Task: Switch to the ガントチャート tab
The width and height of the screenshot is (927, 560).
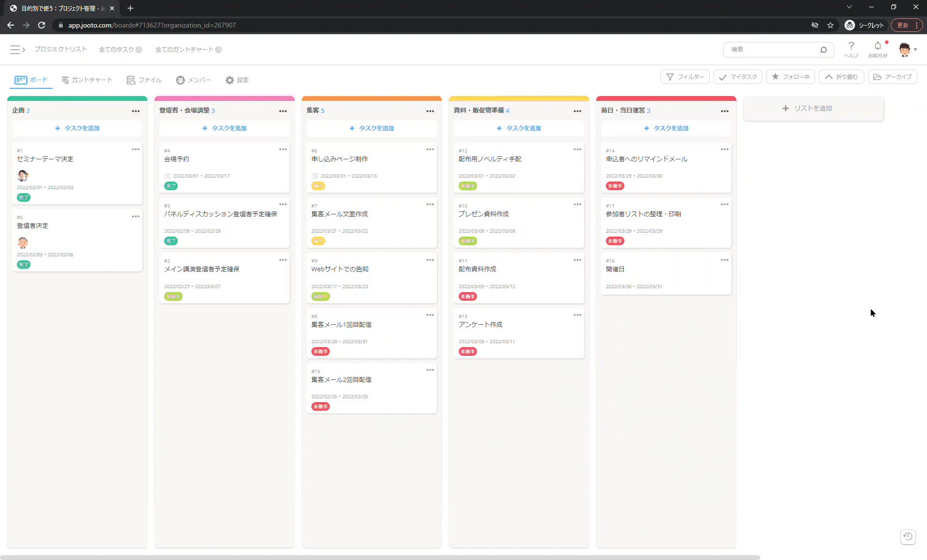Action: (x=87, y=80)
